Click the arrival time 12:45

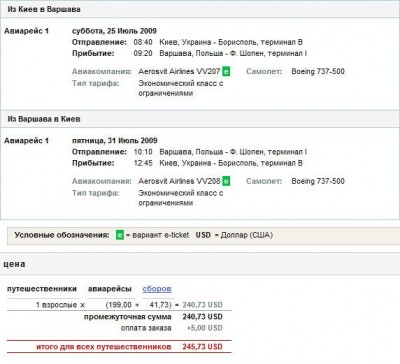click(143, 163)
